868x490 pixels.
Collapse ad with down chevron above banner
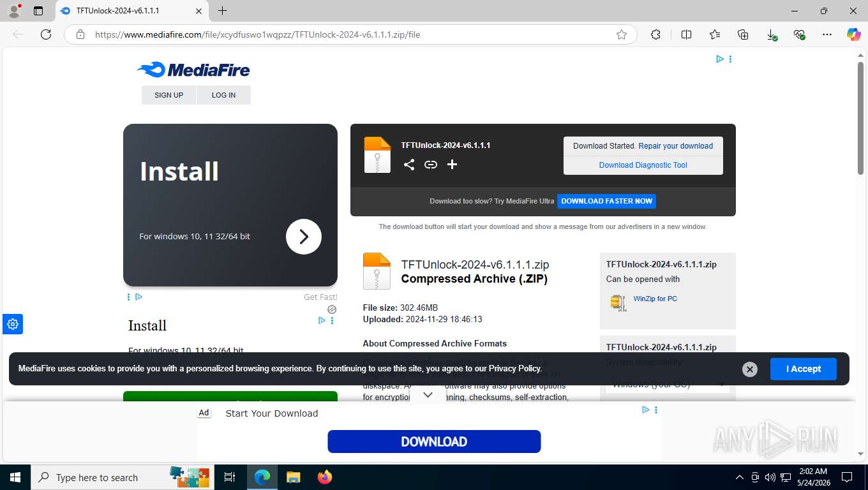[x=428, y=395]
